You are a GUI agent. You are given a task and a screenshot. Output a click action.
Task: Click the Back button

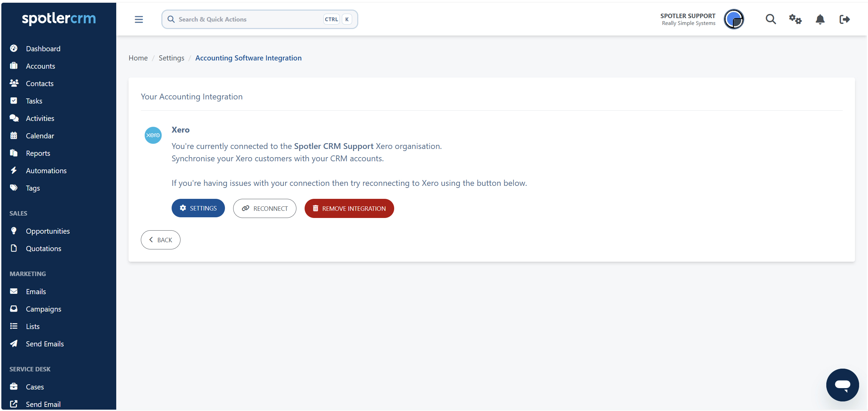click(160, 240)
